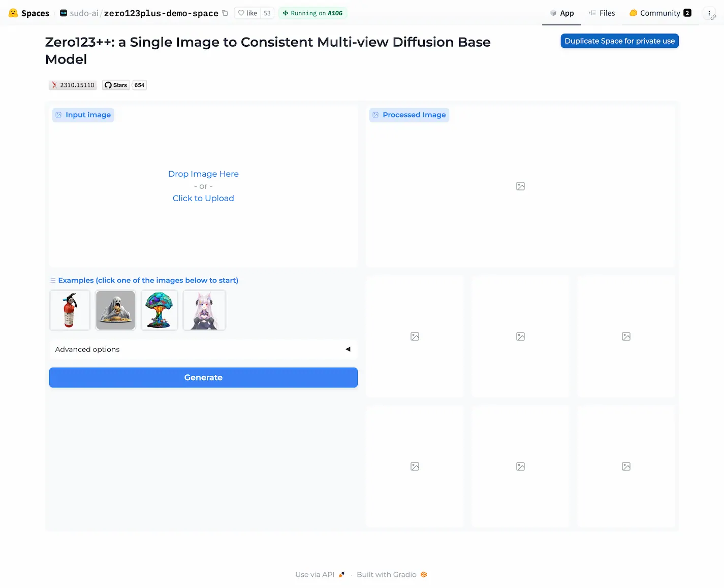Click the Processed Image placeholder icon
Image resolution: width=724 pixels, height=588 pixels.
tap(520, 186)
